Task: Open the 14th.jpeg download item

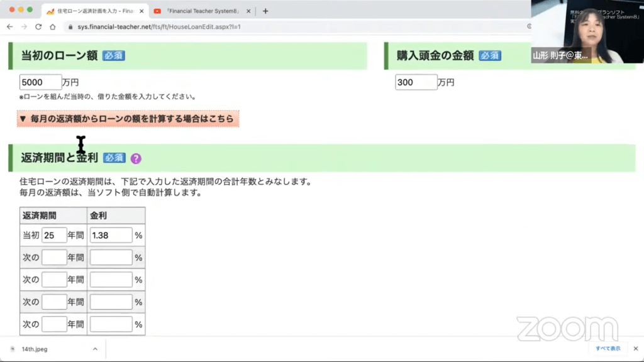Action: pos(35,349)
